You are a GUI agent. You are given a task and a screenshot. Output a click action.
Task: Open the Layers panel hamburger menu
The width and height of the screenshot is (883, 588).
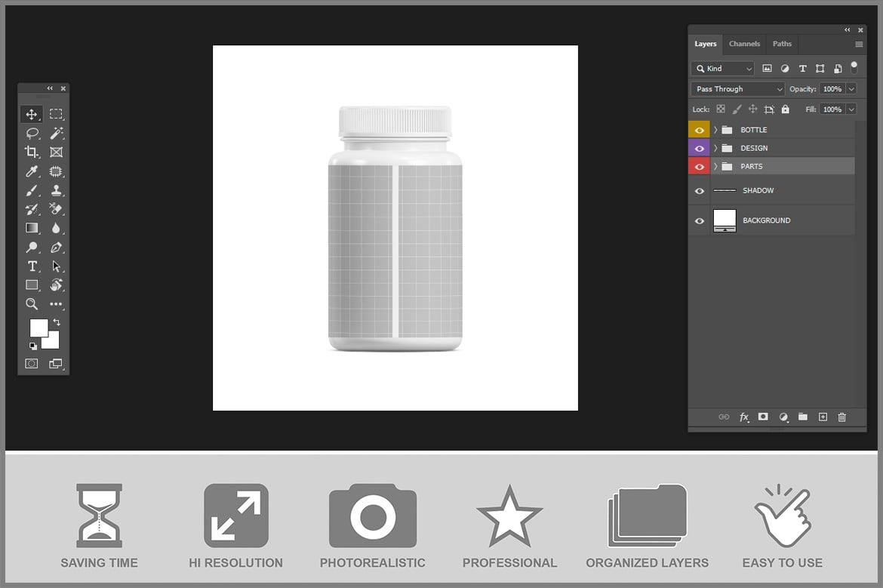[859, 44]
